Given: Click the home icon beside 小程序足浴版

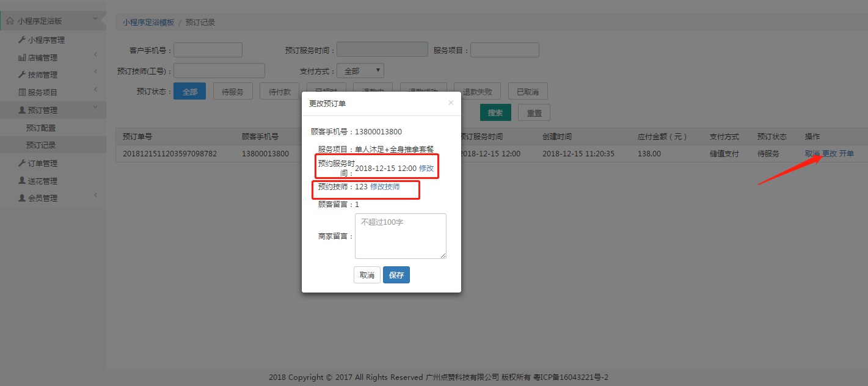Looking at the screenshot, I should 10,21.
